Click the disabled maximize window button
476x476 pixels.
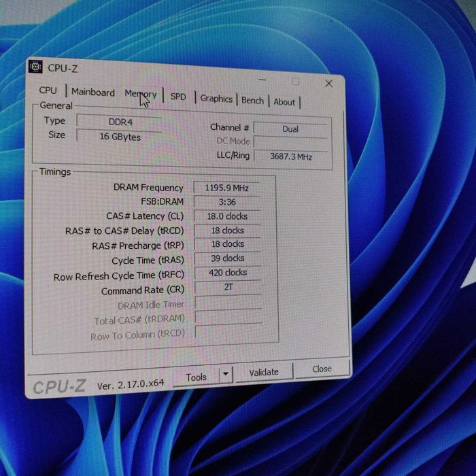[295, 82]
